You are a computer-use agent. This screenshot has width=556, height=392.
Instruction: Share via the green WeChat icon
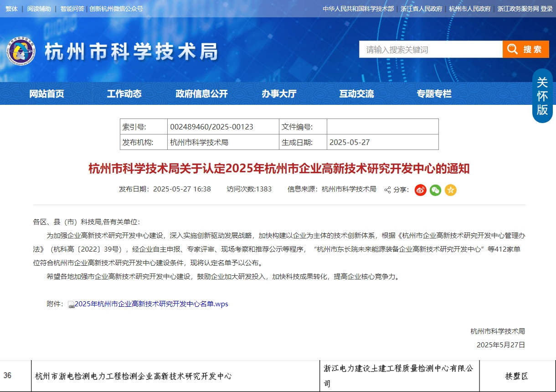pos(435,190)
